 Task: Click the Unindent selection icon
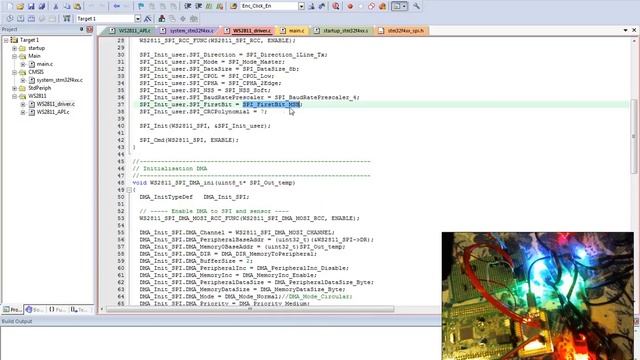point(198,6)
